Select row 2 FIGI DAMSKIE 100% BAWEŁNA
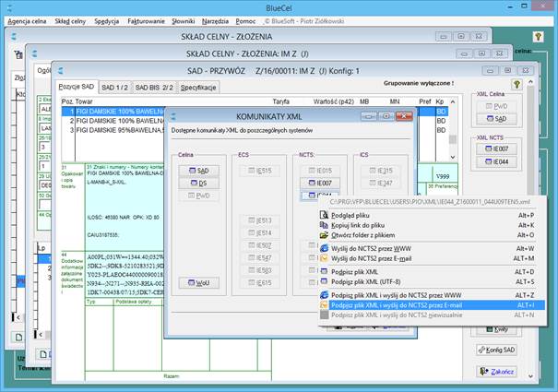 pos(113,121)
